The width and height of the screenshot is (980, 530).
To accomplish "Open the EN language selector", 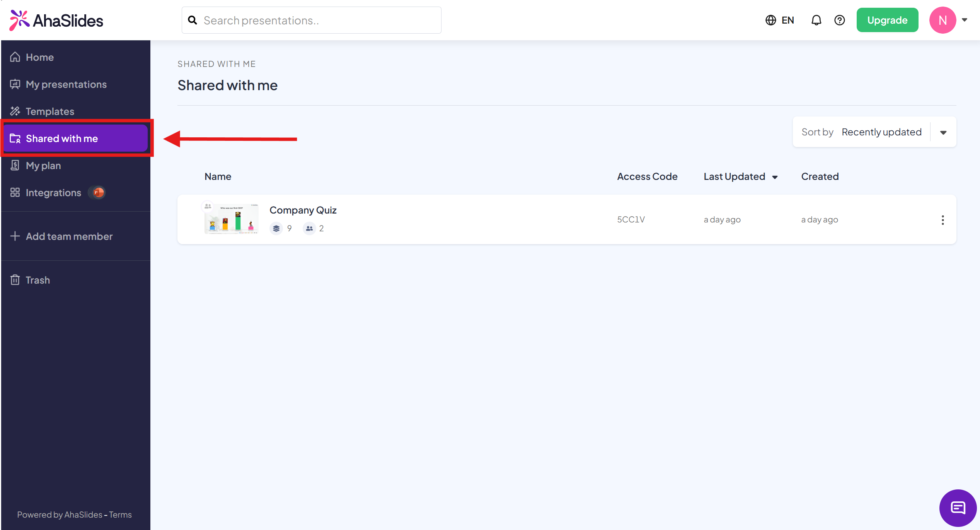I will coord(780,20).
